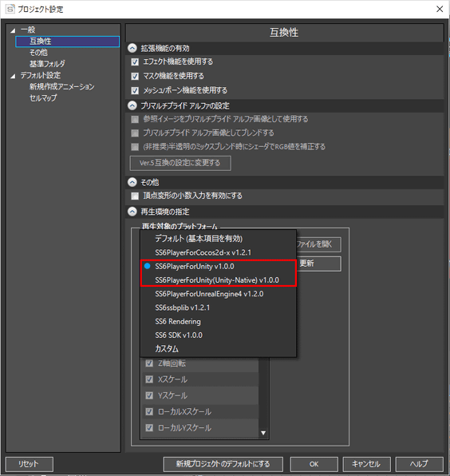Click the list's scroll down arrow
The image size is (450, 476).
tap(263, 433)
